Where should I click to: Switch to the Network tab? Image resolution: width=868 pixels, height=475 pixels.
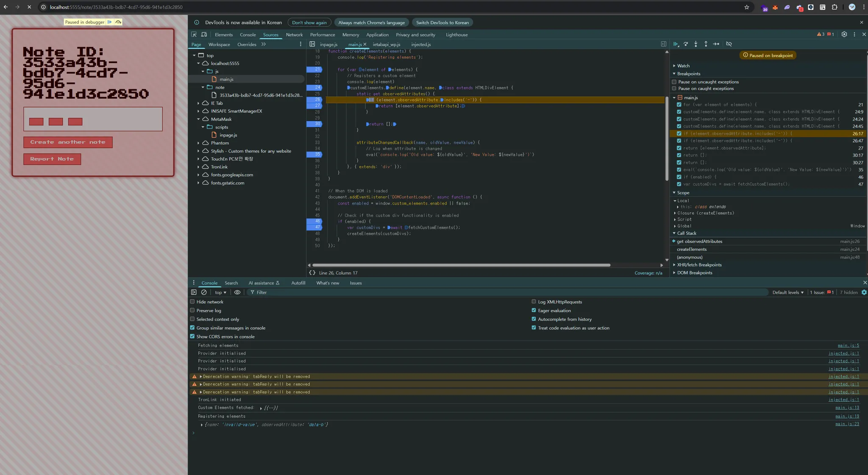294,35
